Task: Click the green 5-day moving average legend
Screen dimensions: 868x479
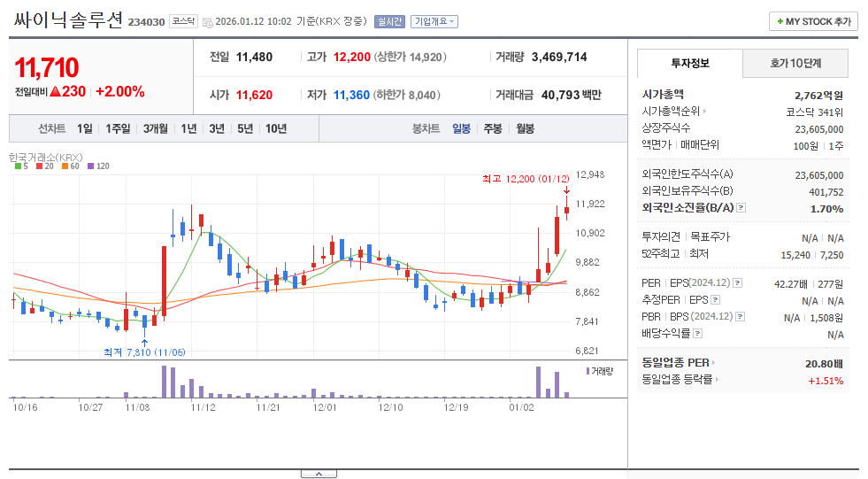Action: pyautogui.click(x=21, y=166)
